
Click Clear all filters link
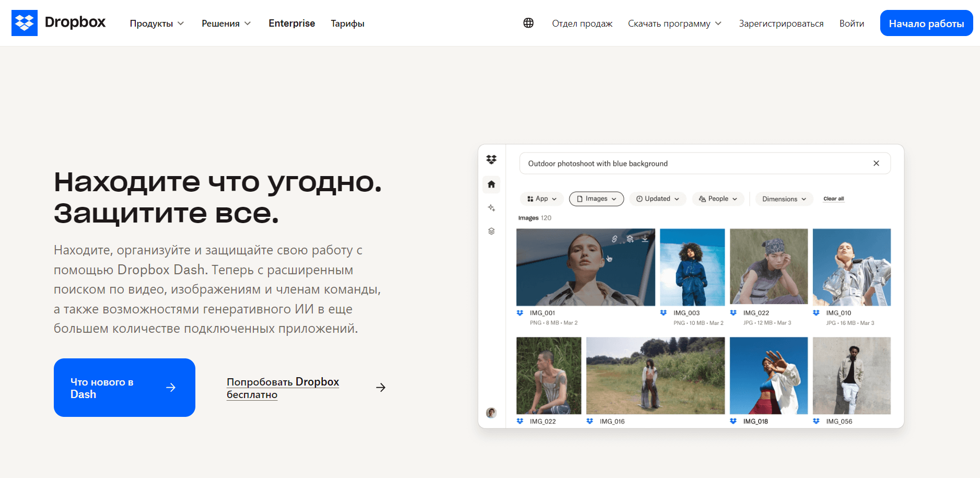tap(834, 199)
